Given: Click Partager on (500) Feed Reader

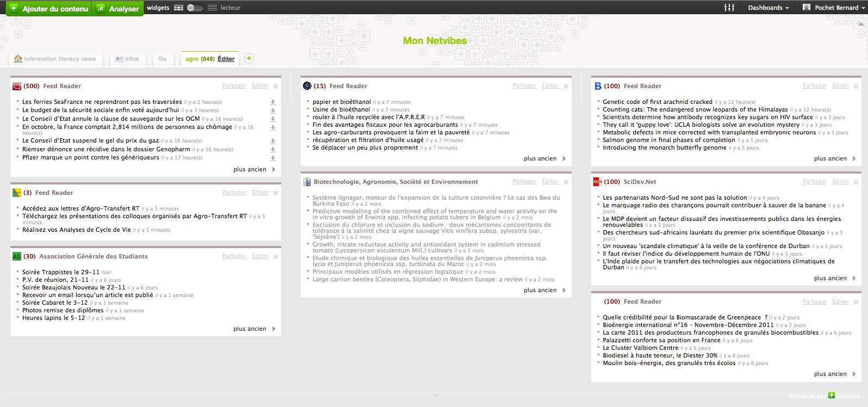Looking at the screenshot, I should (234, 86).
